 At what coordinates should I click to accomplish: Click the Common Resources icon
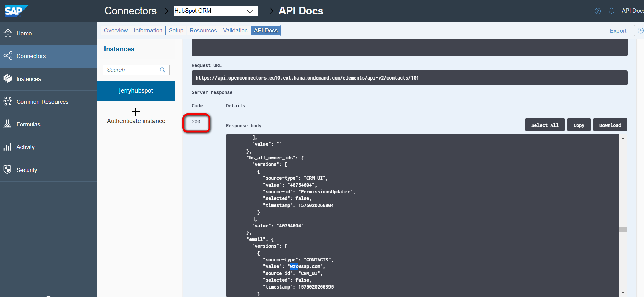pos(8,101)
